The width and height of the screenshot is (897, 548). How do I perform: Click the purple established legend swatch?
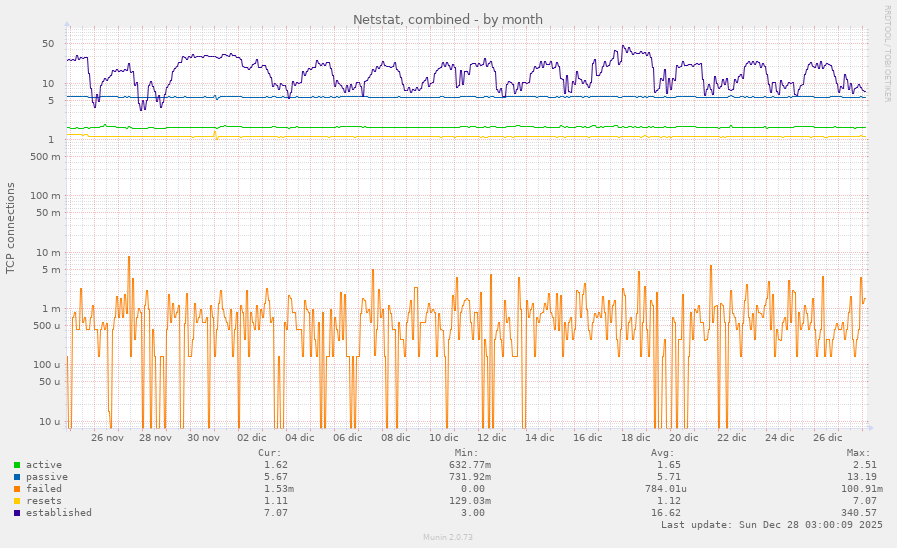[17, 513]
